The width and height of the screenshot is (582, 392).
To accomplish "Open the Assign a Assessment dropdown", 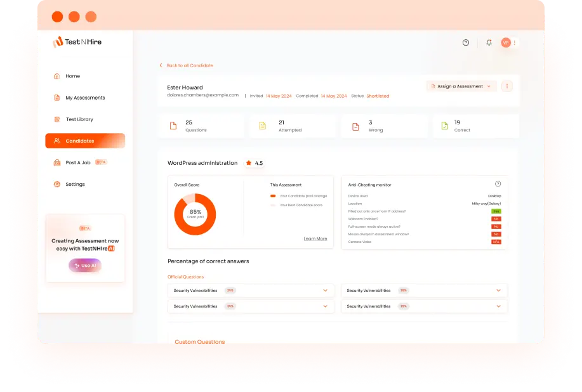I will pyautogui.click(x=461, y=86).
